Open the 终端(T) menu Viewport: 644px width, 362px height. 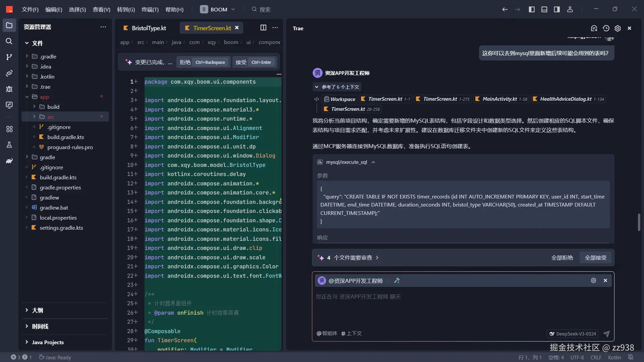pyautogui.click(x=150, y=9)
